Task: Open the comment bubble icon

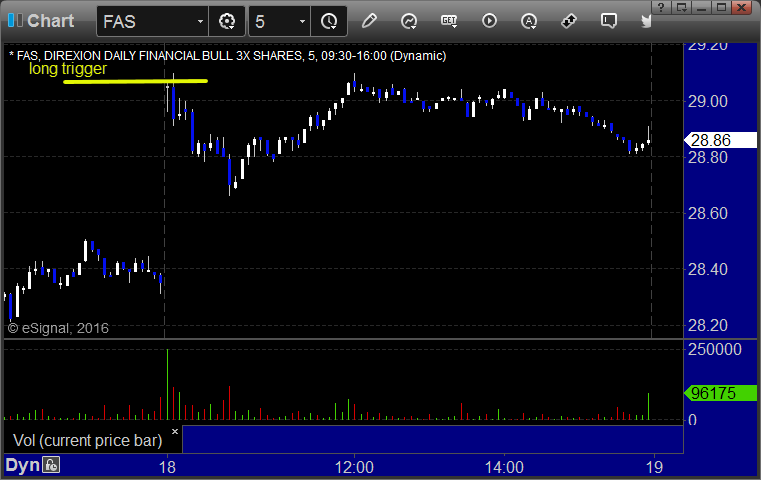Action: (609, 21)
